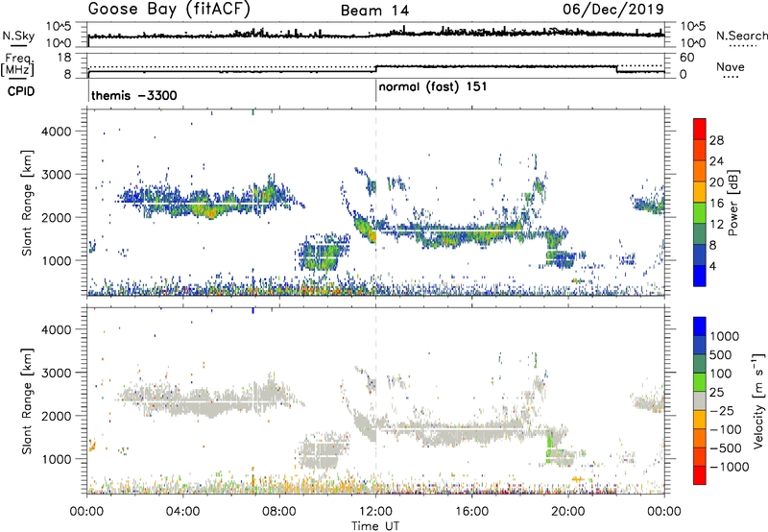
Task: Click the '-500' Velocity colorbar tick label
Action: (x=726, y=447)
